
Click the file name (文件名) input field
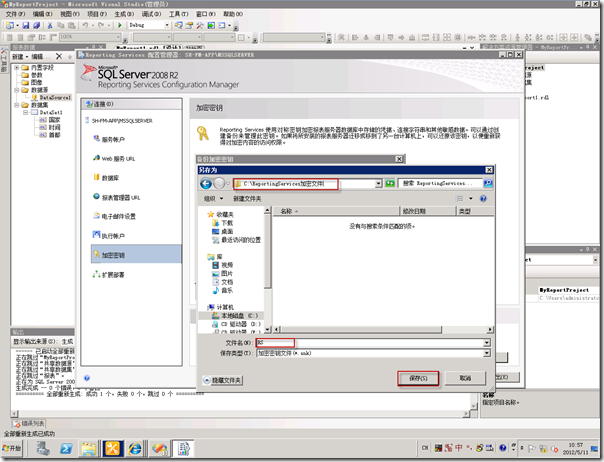coord(370,343)
